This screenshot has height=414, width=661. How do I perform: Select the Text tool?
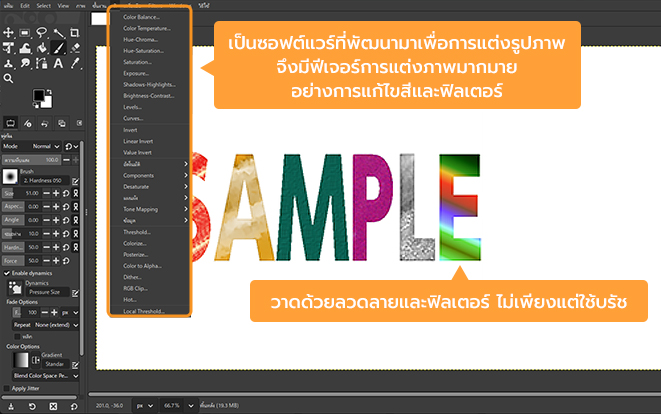point(60,63)
